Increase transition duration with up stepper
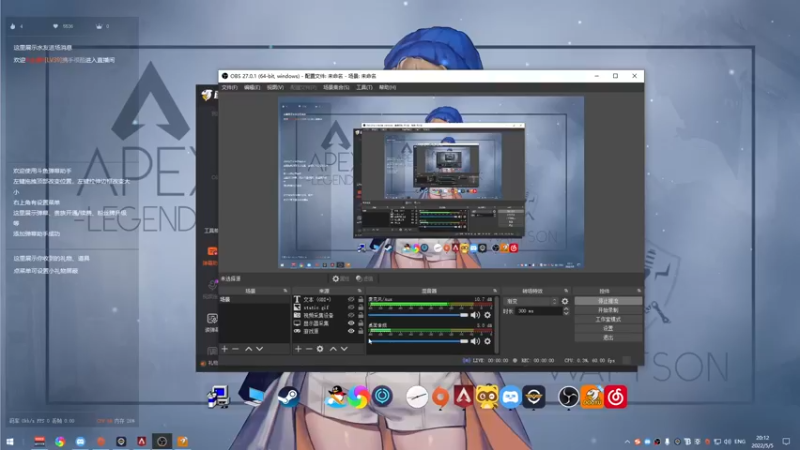 (x=565, y=309)
